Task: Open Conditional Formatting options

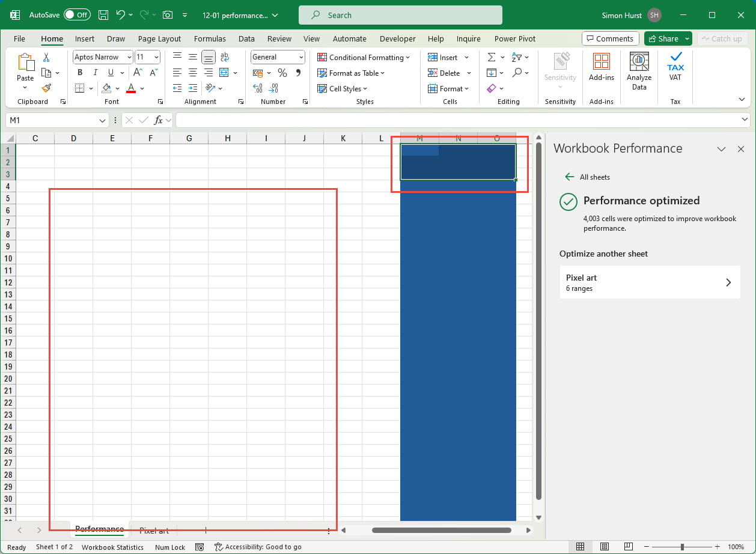Action: pyautogui.click(x=364, y=57)
